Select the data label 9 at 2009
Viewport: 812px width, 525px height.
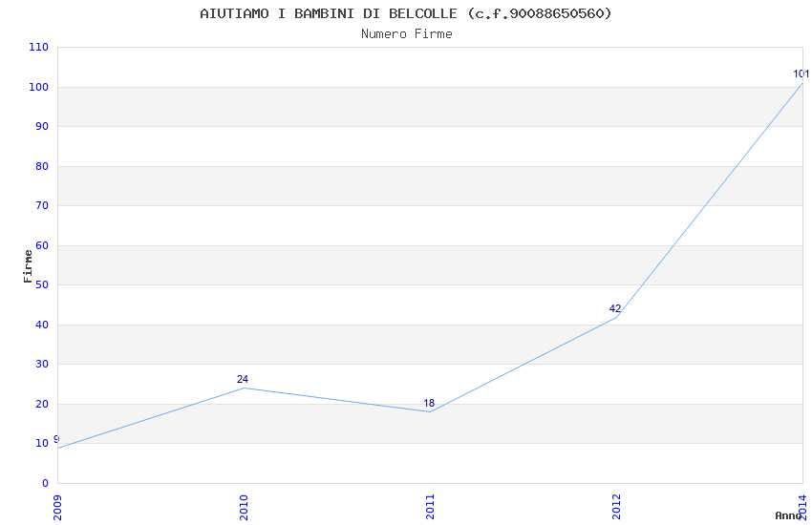(56, 439)
